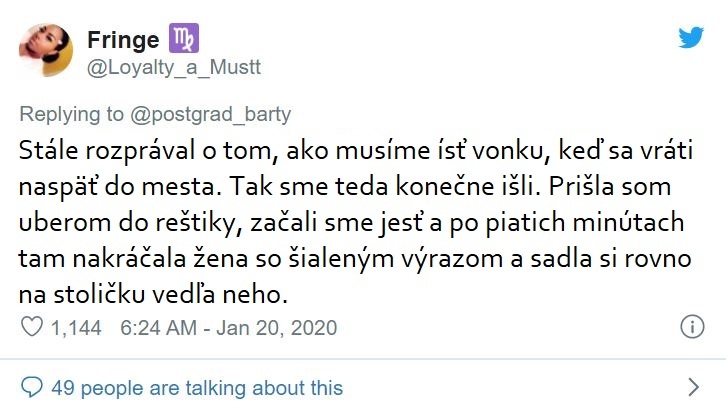Click the Virgo zodiac emoji beside Fringe
Screen dimensions: 726x409
coord(186,39)
